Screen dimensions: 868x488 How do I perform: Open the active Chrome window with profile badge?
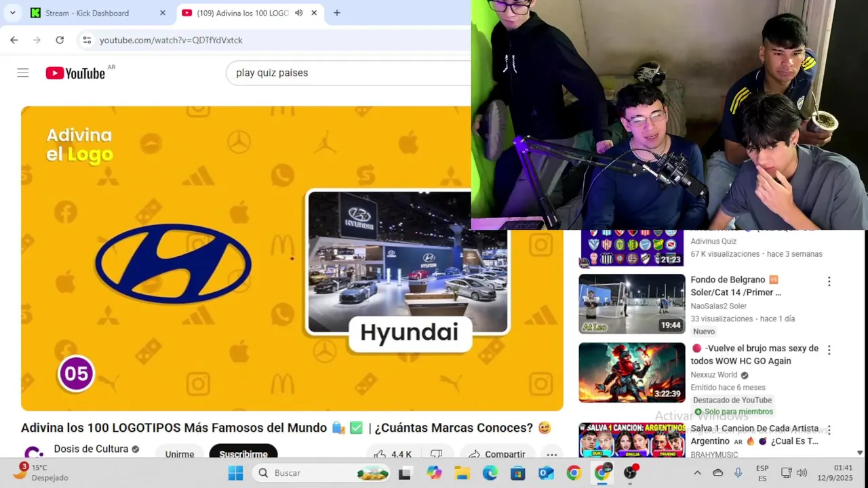click(x=602, y=473)
